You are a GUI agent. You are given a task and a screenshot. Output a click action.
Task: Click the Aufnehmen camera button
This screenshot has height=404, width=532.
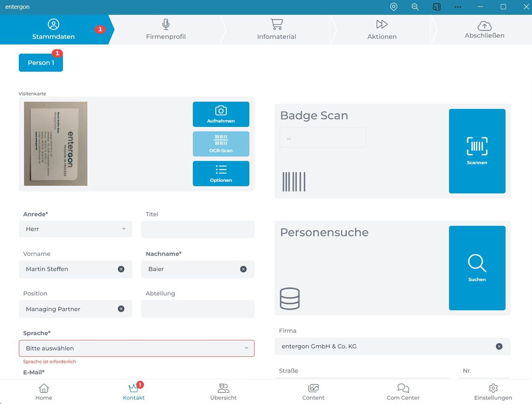[x=221, y=114]
